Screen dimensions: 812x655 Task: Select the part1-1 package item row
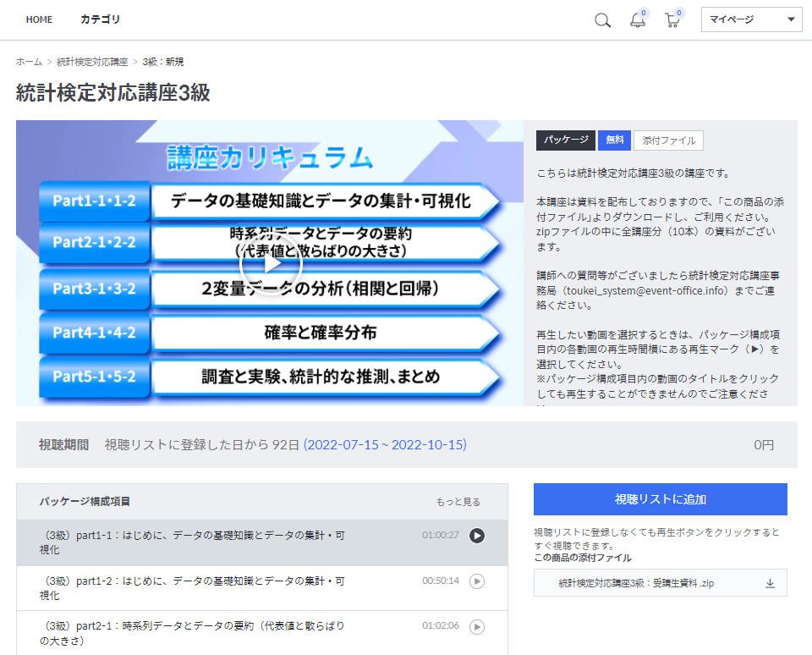coord(195,542)
